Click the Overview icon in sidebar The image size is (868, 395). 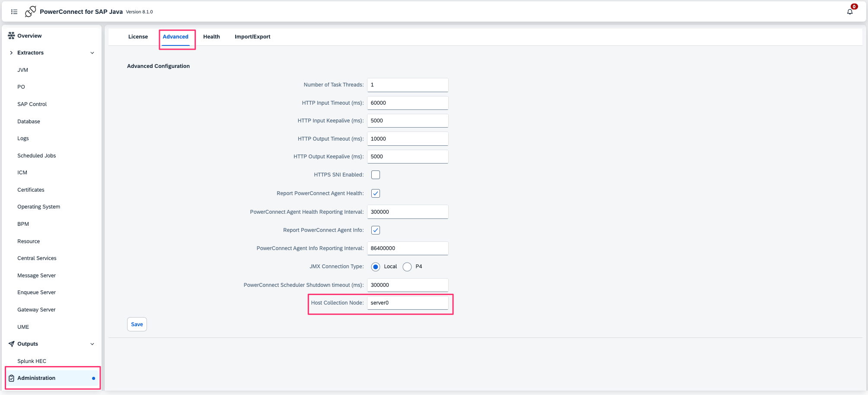pyautogui.click(x=11, y=36)
